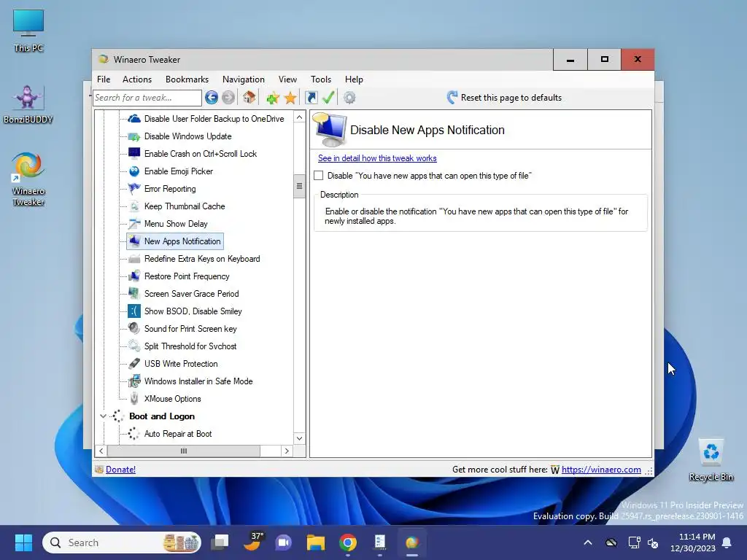Open the Bookmarks menu
This screenshot has height=560, width=747.
tap(187, 79)
